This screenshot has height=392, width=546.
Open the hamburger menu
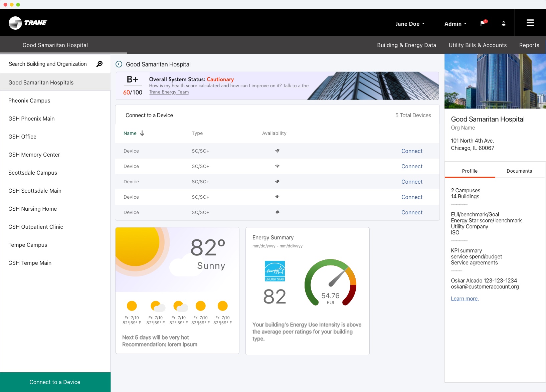pyautogui.click(x=530, y=23)
